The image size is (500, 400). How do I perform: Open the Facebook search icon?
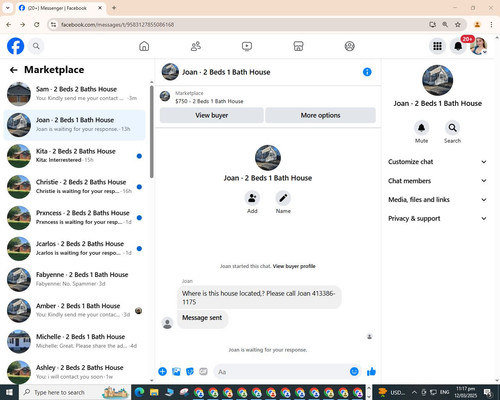(36, 46)
